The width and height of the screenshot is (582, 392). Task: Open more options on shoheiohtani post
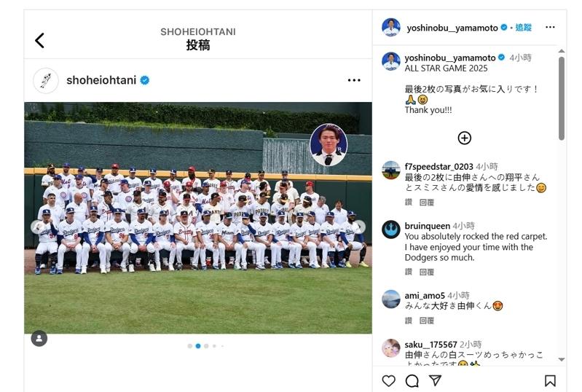354,80
